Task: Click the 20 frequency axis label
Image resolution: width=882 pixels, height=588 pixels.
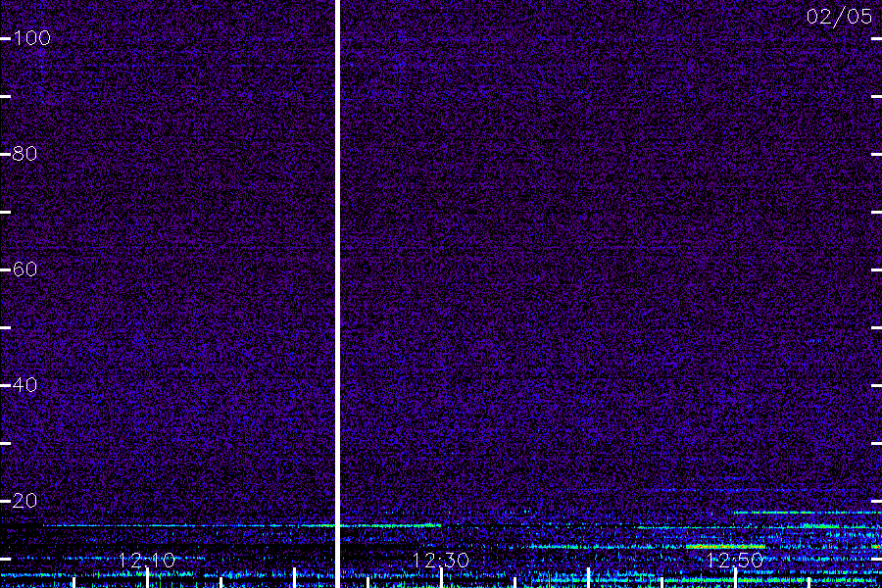Action: coord(24,500)
